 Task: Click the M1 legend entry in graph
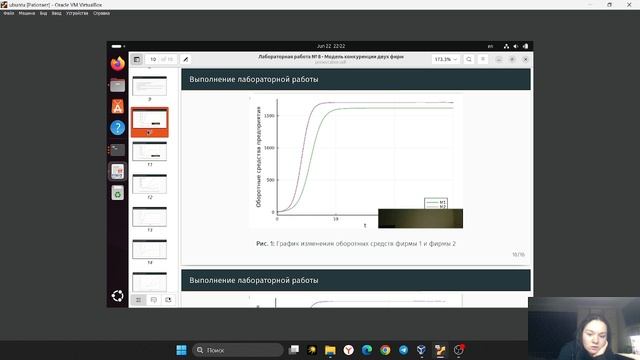[436, 202]
